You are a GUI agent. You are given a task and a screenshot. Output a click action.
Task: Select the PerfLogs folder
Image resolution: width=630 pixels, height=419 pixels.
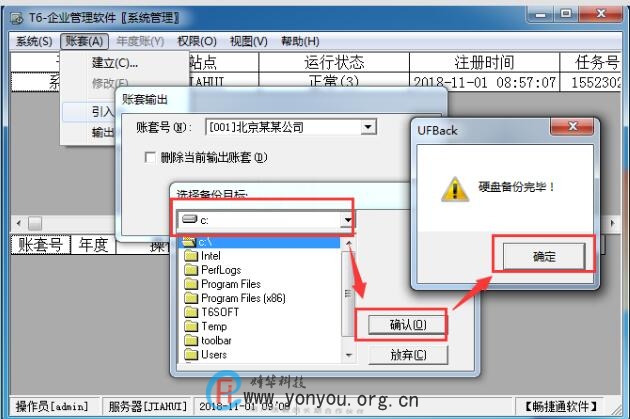tap(213, 270)
